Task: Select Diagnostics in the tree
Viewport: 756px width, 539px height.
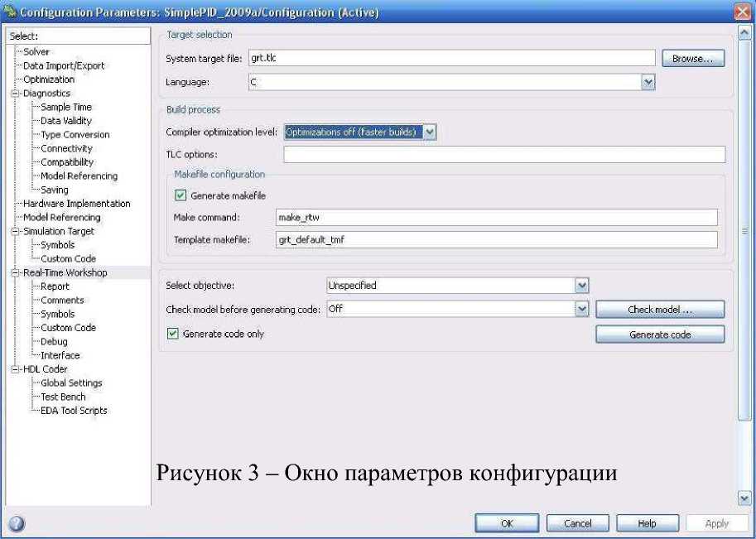Action: 46,93
